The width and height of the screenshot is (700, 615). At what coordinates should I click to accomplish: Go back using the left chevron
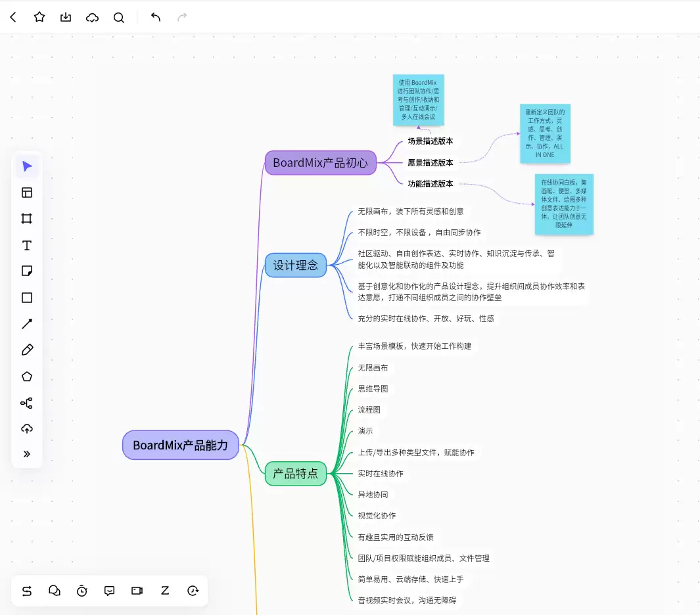[13, 17]
